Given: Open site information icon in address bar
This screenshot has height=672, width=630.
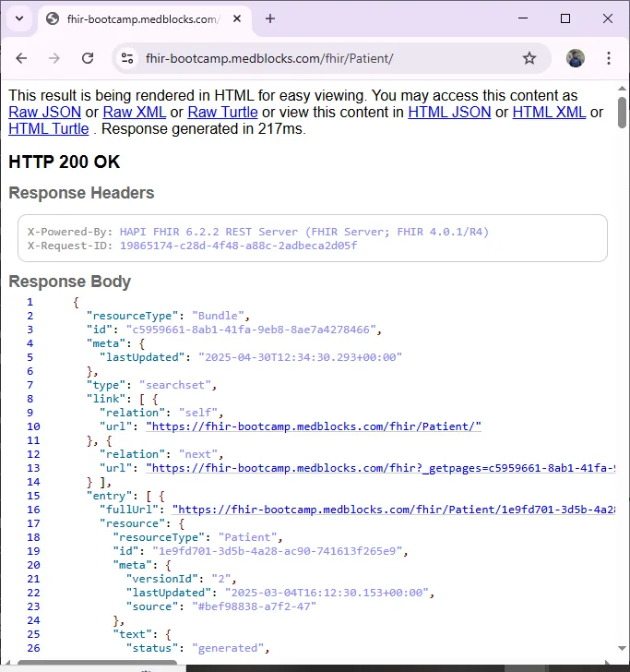Looking at the screenshot, I should pos(127,58).
